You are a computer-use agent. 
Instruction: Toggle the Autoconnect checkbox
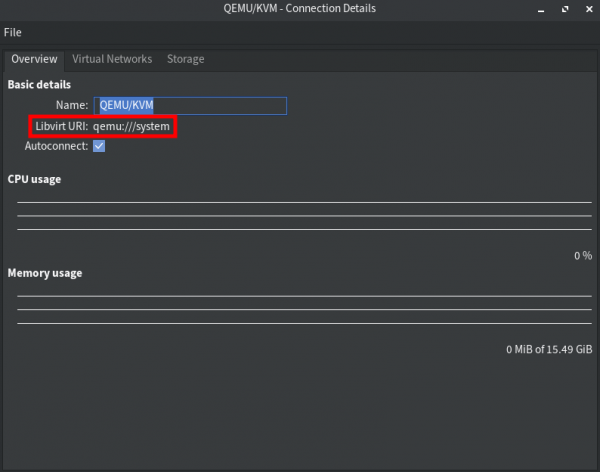point(99,146)
